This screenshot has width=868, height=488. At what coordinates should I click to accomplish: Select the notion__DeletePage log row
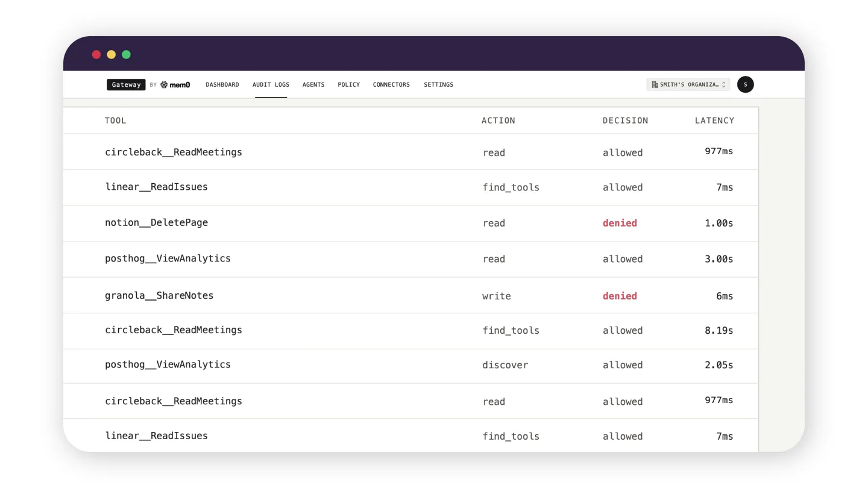coord(410,224)
